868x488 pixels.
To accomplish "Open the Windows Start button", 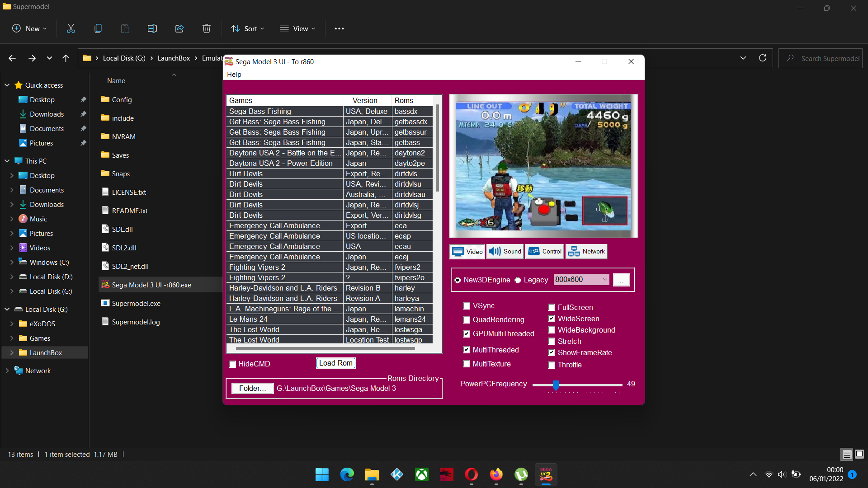I will point(322,474).
